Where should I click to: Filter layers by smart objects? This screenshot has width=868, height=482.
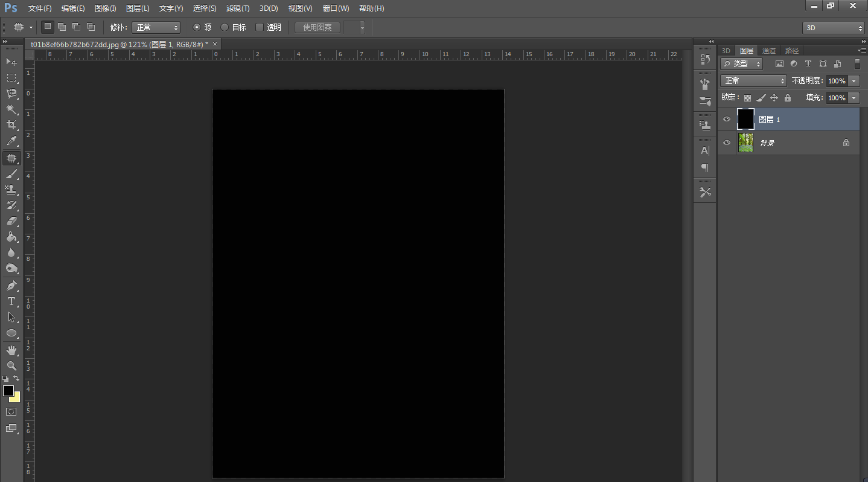tap(837, 63)
